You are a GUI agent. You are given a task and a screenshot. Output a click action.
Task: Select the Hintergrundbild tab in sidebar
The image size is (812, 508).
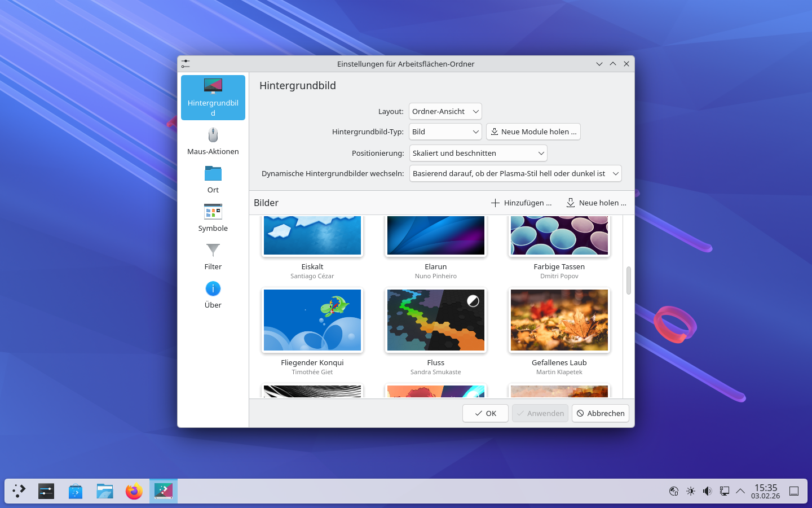point(213,97)
